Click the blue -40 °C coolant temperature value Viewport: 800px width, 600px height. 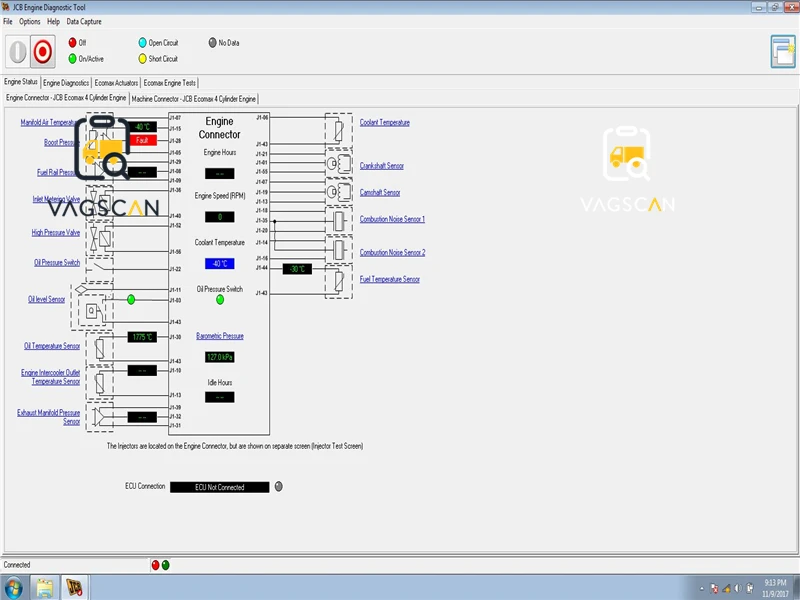[x=220, y=264]
